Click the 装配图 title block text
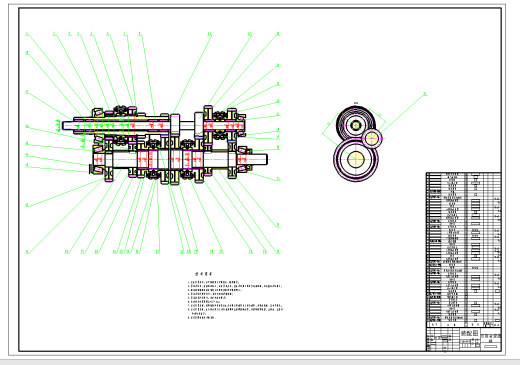This screenshot has width=520, height=365. tap(469, 333)
